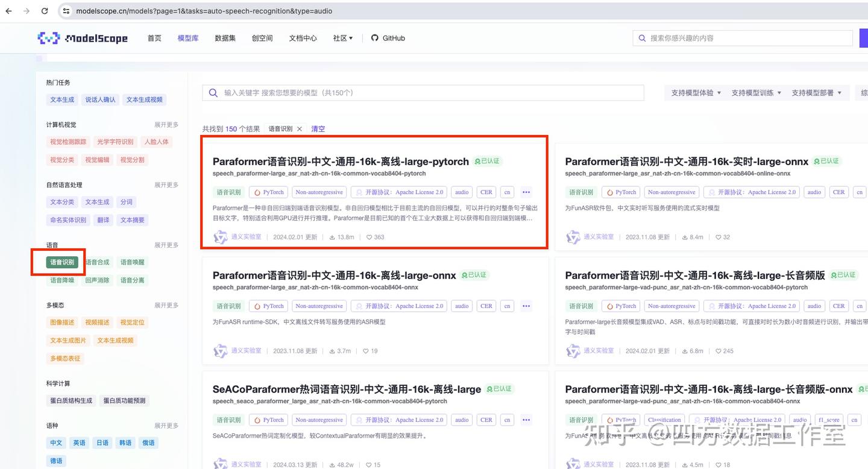Open GitHub via the header GitHub icon

click(374, 37)
